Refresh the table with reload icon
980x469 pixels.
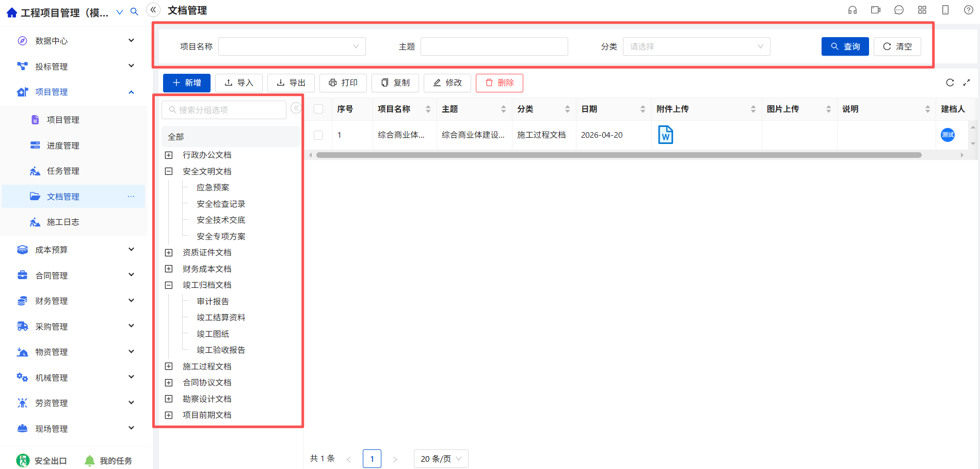coord(950,83)
